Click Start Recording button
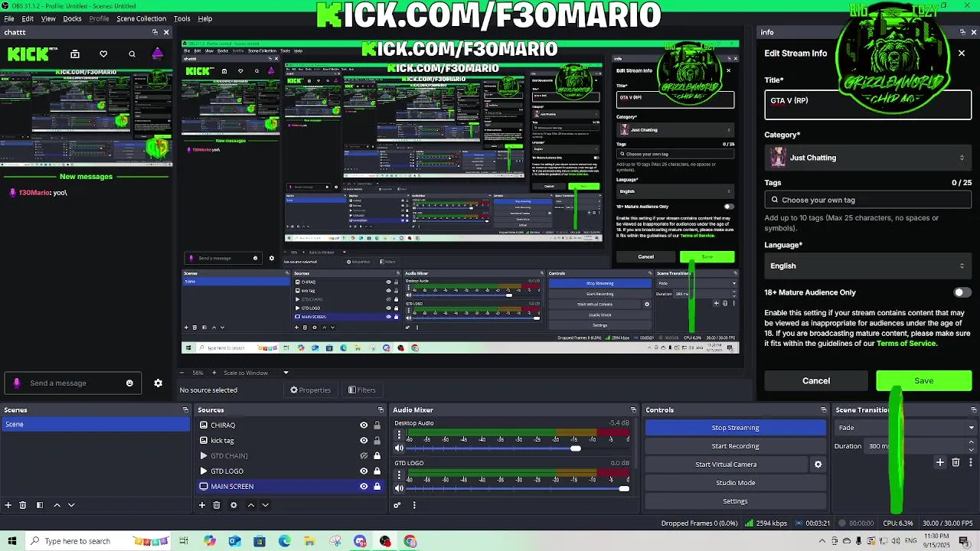 [736, 446]
